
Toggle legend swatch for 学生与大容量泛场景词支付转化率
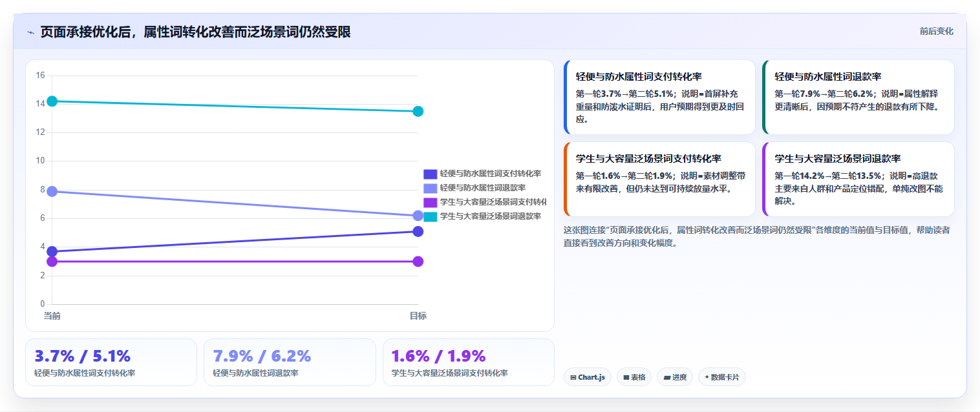tap(431, 202)
